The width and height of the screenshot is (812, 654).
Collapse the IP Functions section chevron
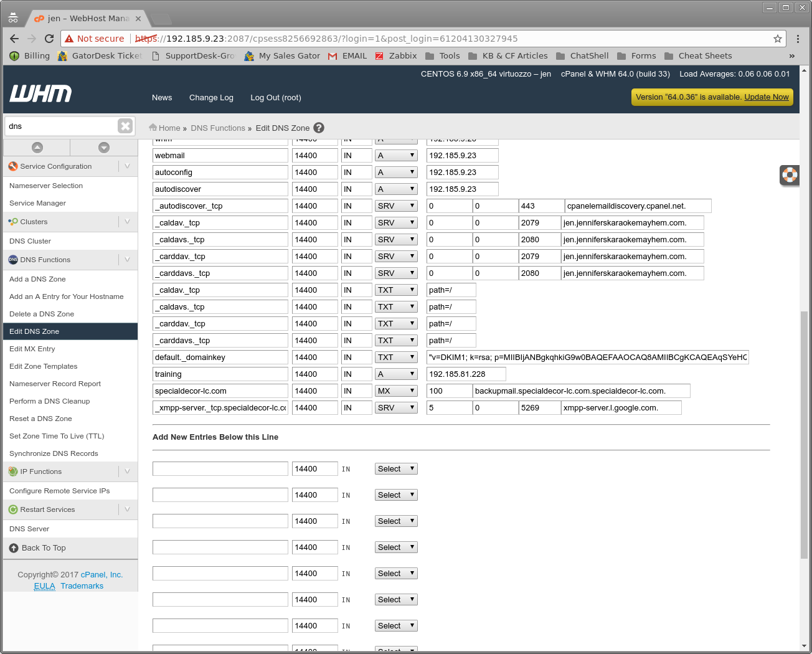point(127,472)
